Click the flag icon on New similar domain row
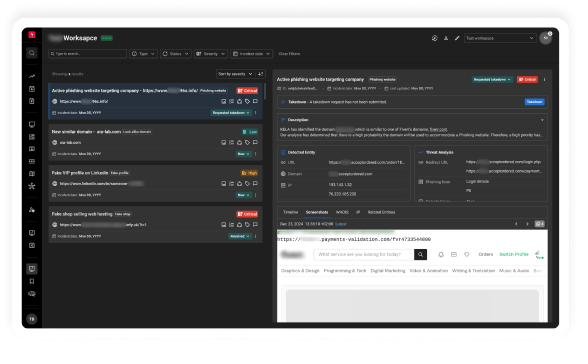The height and width of the screenshot is (364, 588). (x=255, y=142)
